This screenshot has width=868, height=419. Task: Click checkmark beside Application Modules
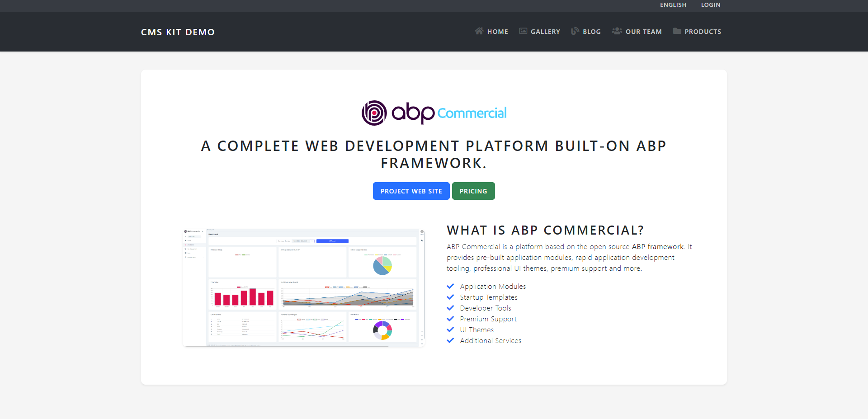(x=450, y=286)
